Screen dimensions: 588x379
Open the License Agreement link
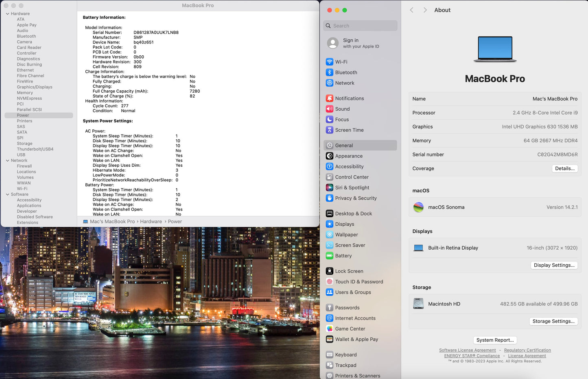527,356
